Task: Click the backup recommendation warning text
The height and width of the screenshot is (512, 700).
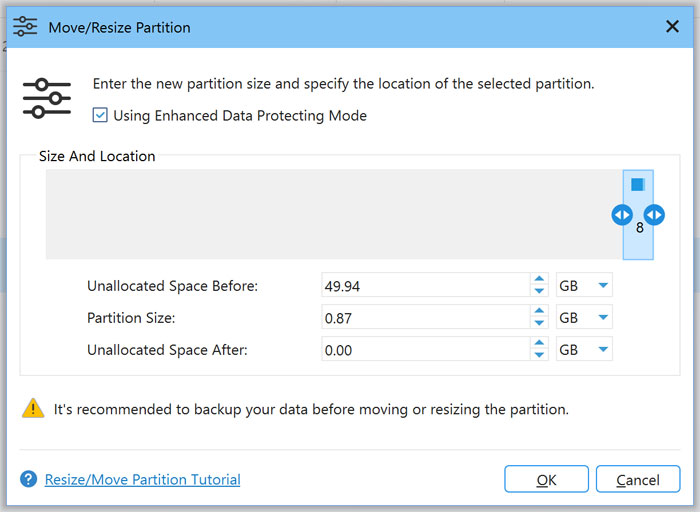Action: click(x=311, y=409)
